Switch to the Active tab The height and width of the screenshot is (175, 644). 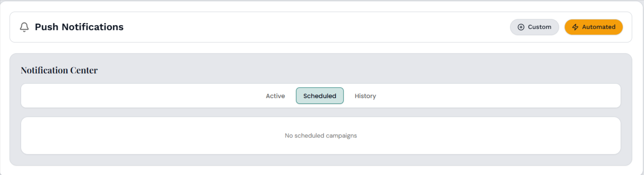[275, 96]
